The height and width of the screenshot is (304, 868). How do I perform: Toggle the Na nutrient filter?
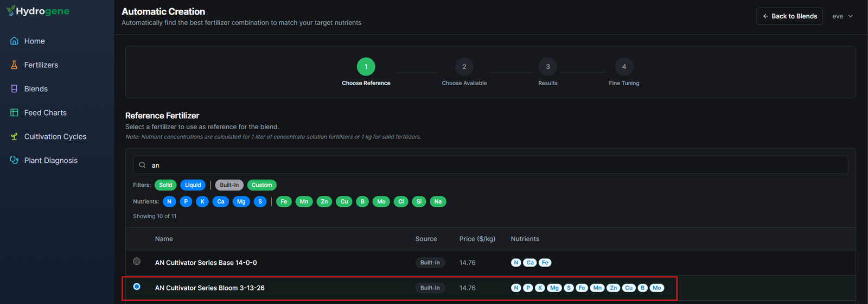click(x=438, y=201)
